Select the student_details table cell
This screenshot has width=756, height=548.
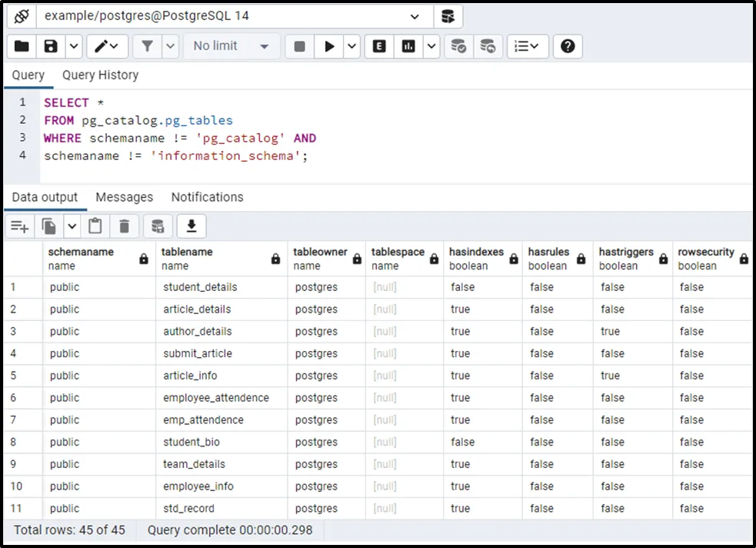pos(200,287)
